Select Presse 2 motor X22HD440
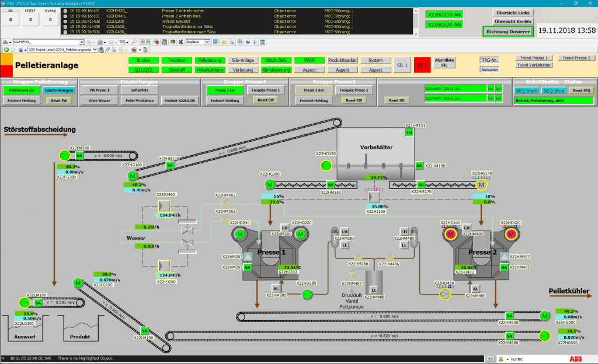Image resolution: width=598 pixels, height=364 pixels. click(450, 235)
